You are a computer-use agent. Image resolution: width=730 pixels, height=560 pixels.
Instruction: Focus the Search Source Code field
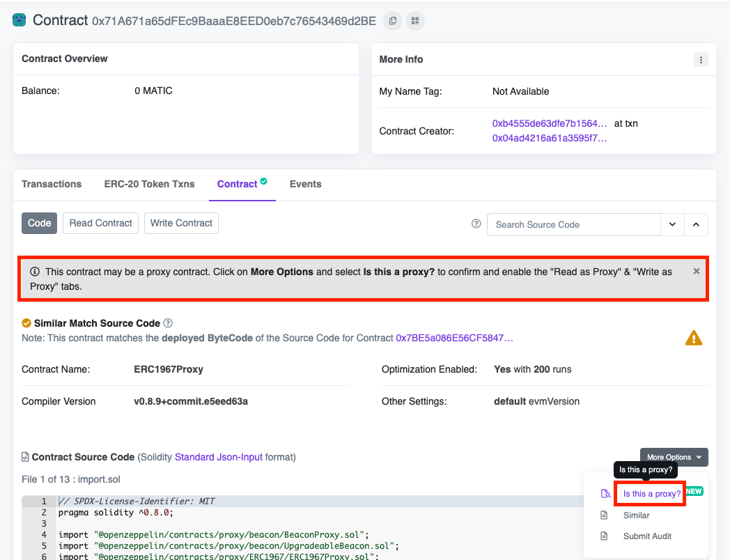(573, 224)
